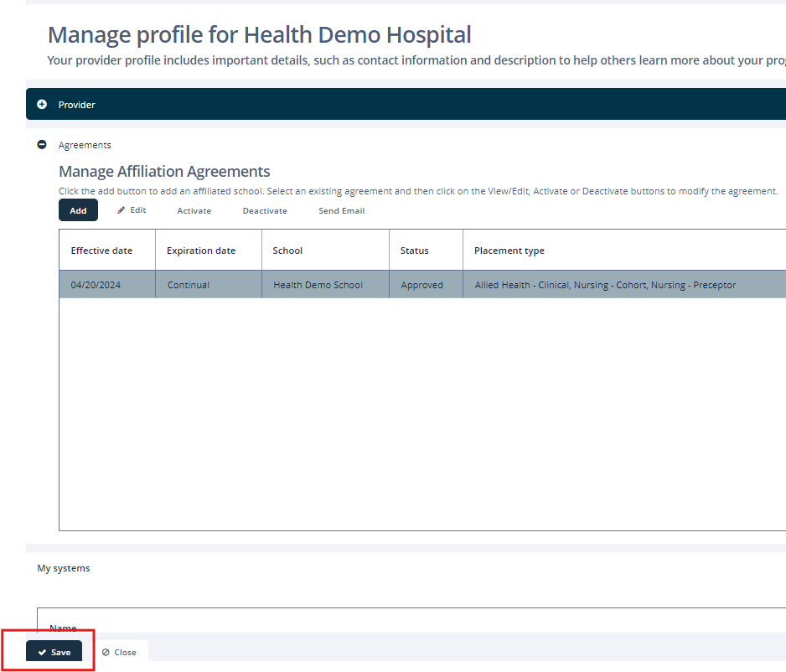Select the Health Demo School cell
The width and height of the screenshot is (786, 672).
(318, 285)
